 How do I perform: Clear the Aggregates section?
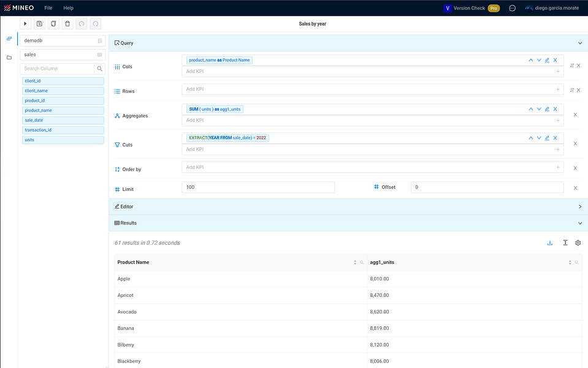click(575, 115)
